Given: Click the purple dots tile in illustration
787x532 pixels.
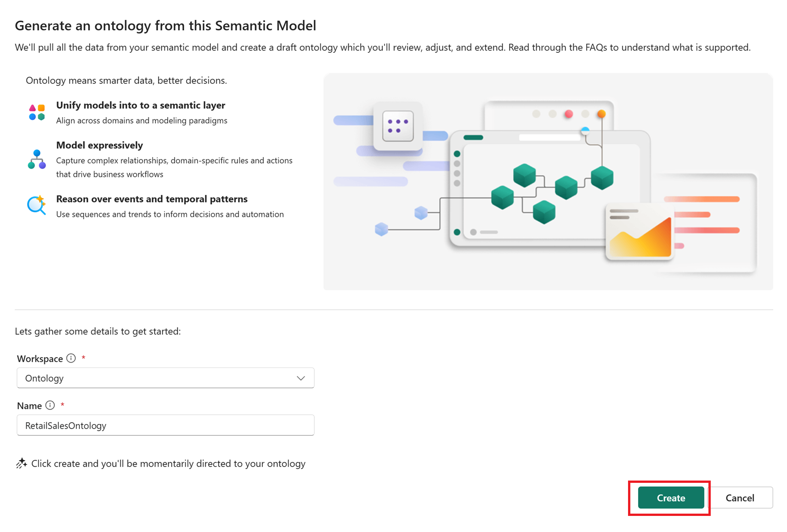Looking at the screenshot, I should point(398,126).
